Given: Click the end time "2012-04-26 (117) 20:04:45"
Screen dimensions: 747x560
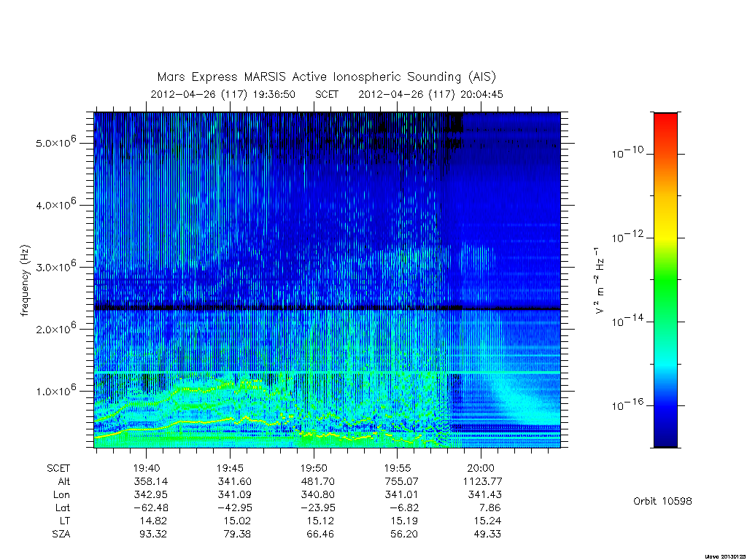Looking at the screenshot, I should pos(430,94).
